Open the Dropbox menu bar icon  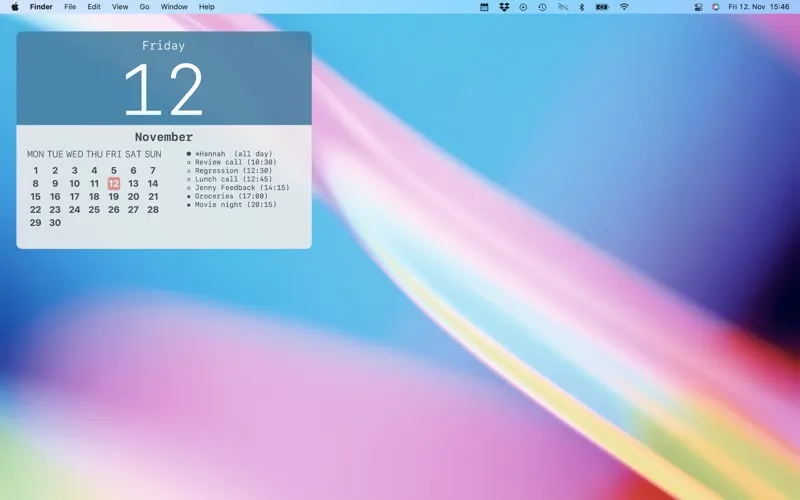[504, 7]
